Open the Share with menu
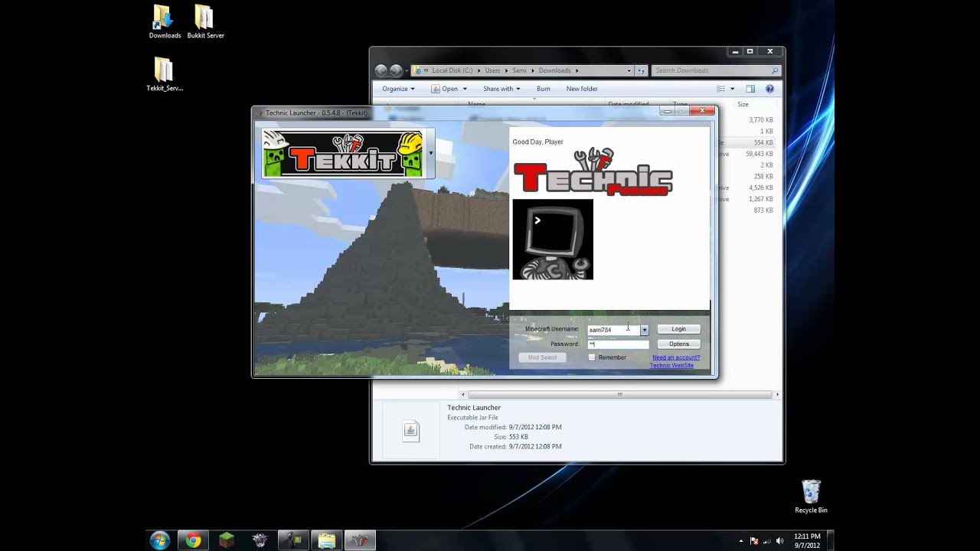980x551 pixels. (501, 89)
